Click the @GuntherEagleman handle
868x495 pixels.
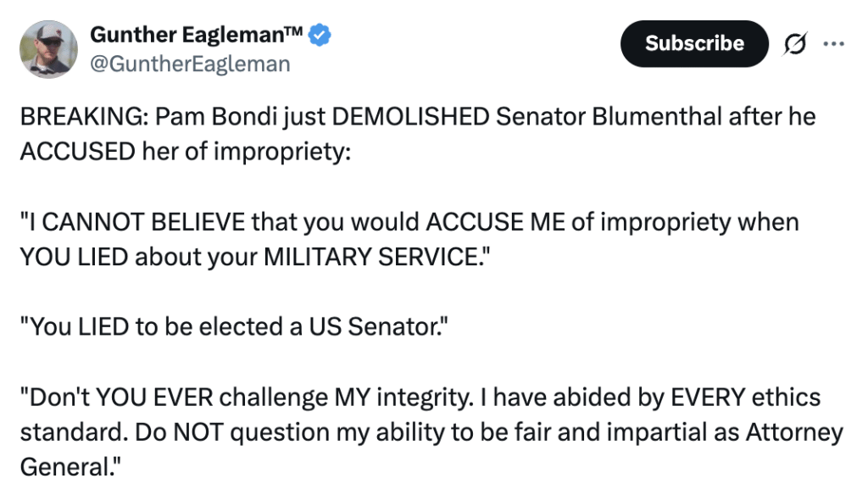(x=190, y=64)
